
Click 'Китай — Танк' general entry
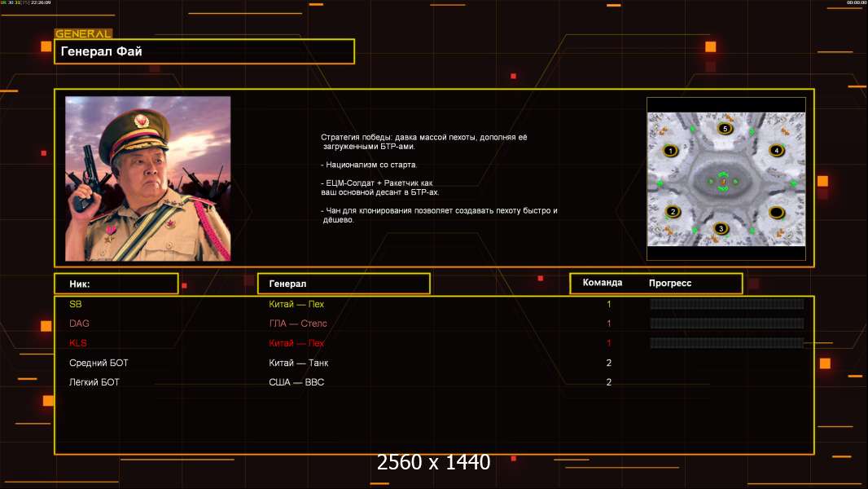click(x=298, y=363)
